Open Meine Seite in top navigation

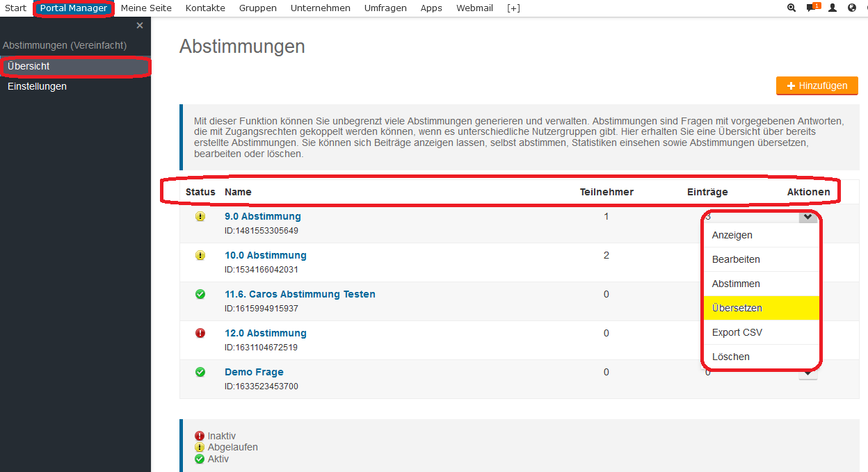146,8
